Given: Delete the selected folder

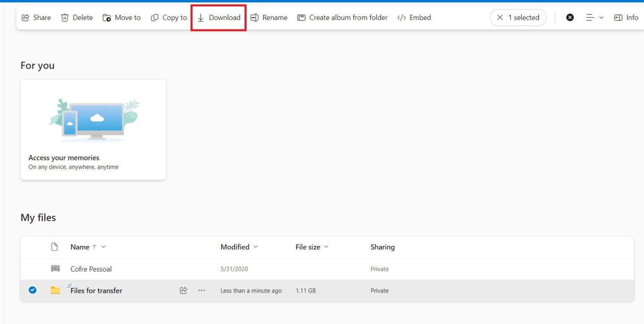Looking at the screenshot, I should (x=77, y=17).
